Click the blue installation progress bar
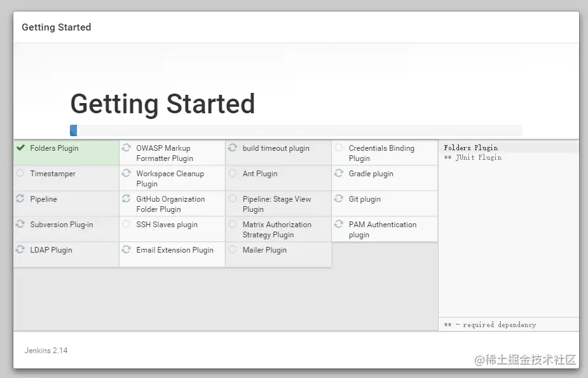 pyautogui.click(x=74, y=130)
